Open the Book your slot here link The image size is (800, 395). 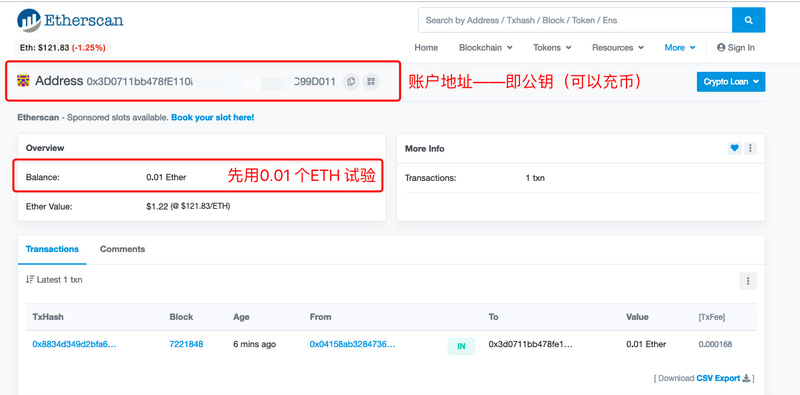[212, 117]
